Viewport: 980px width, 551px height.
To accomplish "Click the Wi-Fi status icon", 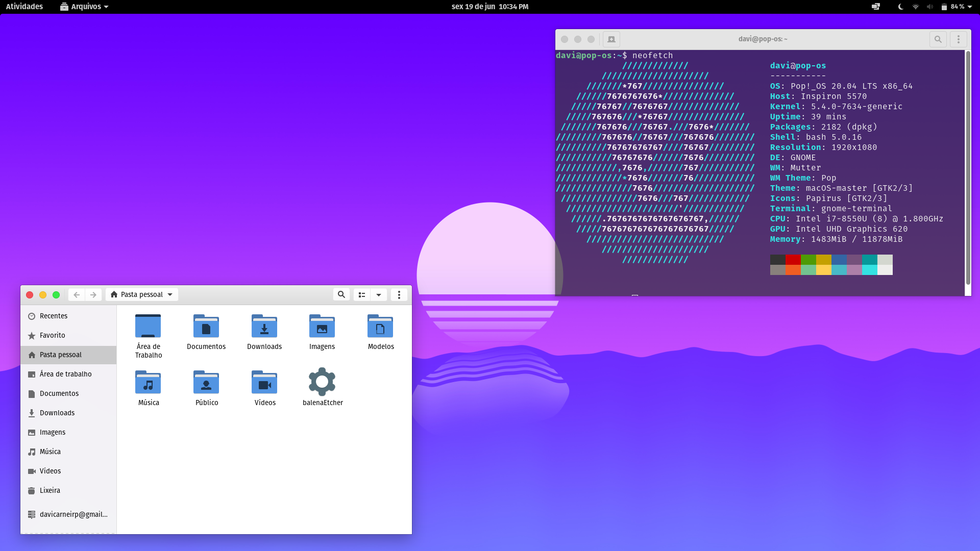I will (x=915, y=7).
